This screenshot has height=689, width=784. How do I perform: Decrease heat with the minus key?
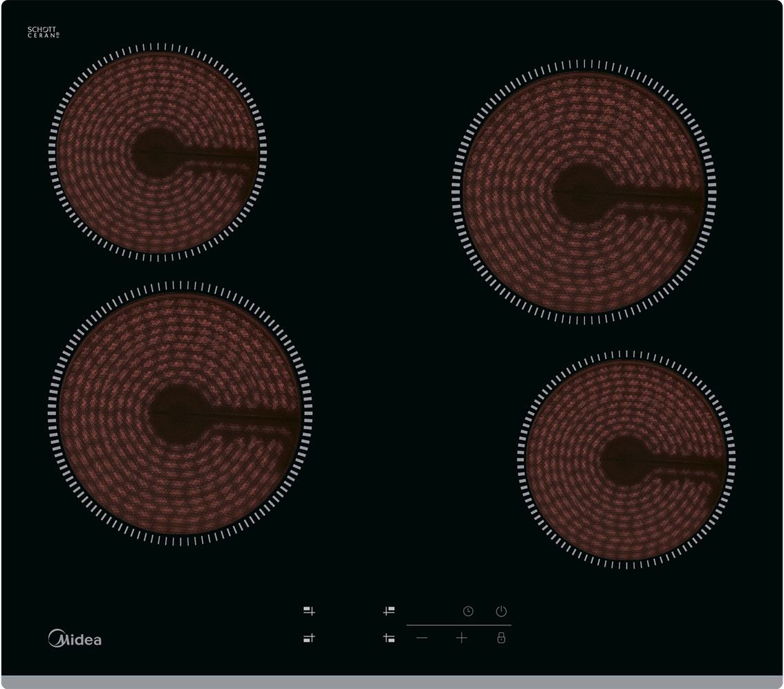[x=422, y=638]
